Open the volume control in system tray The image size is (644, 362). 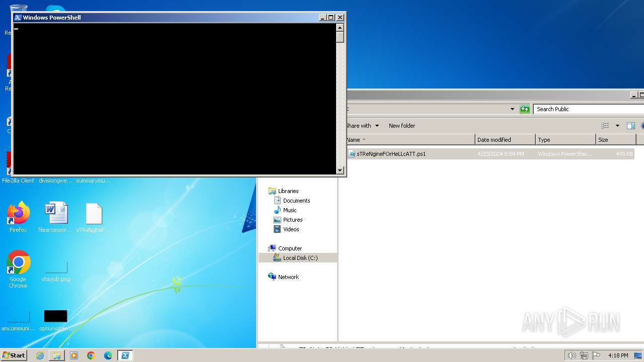[572, 355]
